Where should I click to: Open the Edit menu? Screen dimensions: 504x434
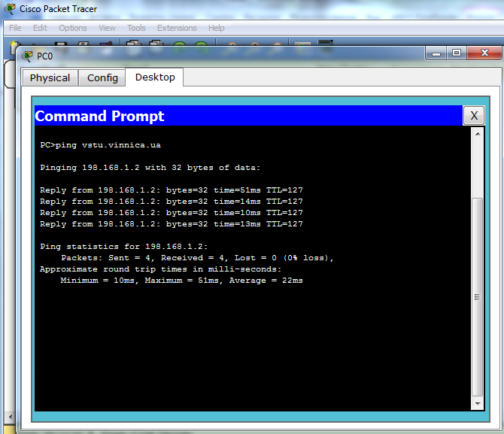coord(40,28)
